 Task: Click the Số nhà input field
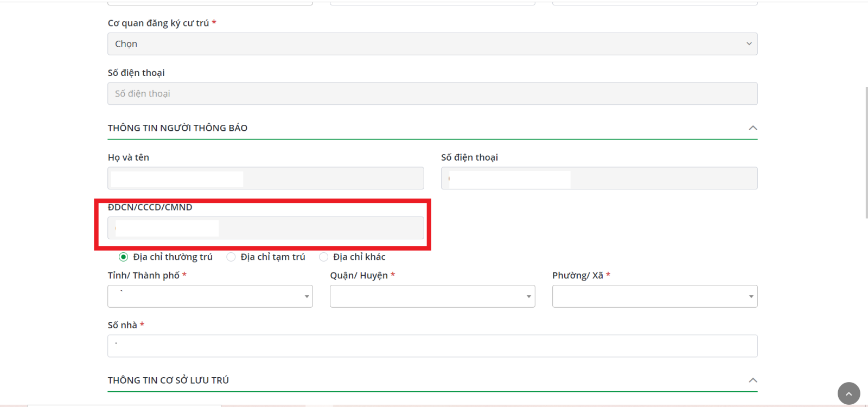click(x=432, y=346)
